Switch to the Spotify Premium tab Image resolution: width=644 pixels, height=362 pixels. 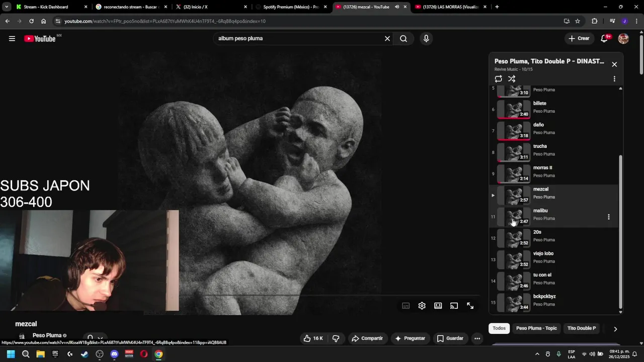point(291,7)
